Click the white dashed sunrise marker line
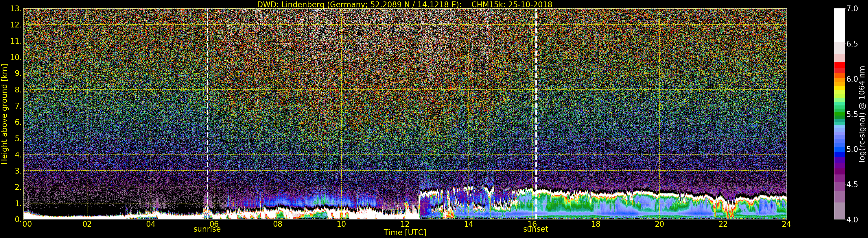Screen dimensions: 868x238 point(207,114)
